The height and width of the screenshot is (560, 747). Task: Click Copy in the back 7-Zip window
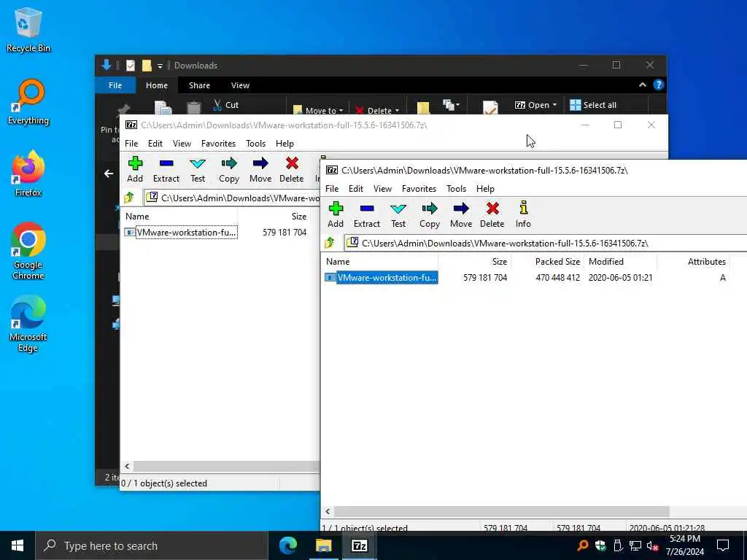228,169
